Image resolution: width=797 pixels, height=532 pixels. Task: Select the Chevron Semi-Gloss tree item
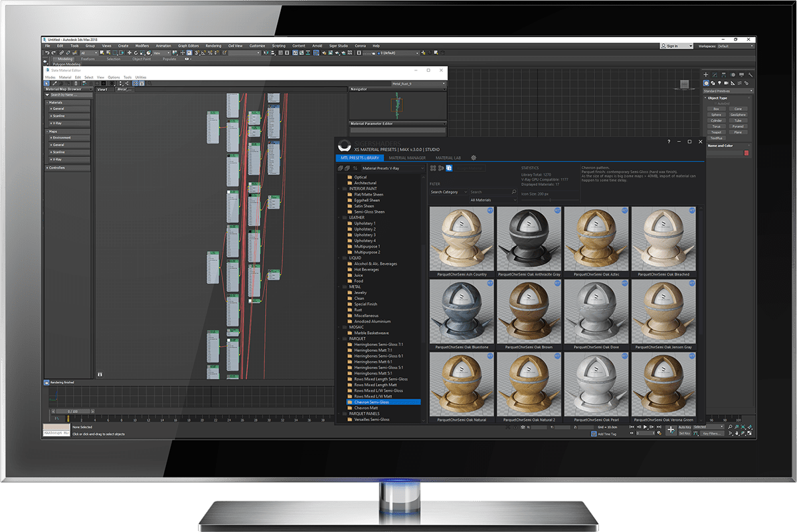(x=383, y=402)
